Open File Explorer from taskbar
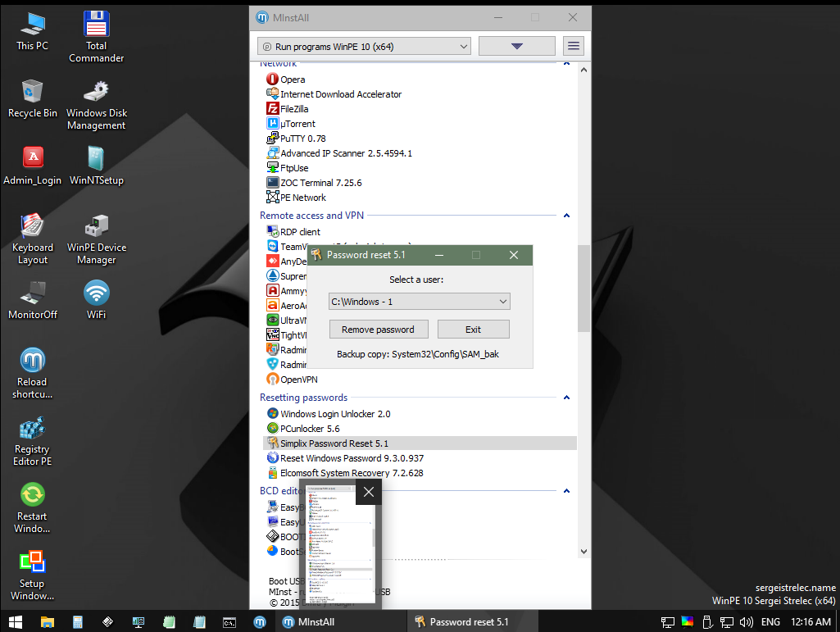840x632 pixels. pos(48,622)
